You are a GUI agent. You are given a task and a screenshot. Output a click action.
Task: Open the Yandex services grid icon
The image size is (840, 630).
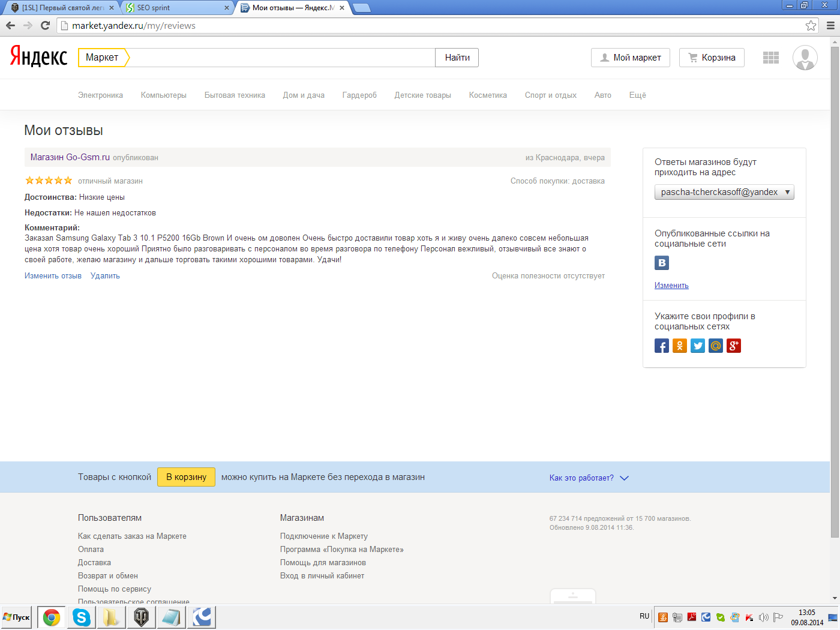771,58
